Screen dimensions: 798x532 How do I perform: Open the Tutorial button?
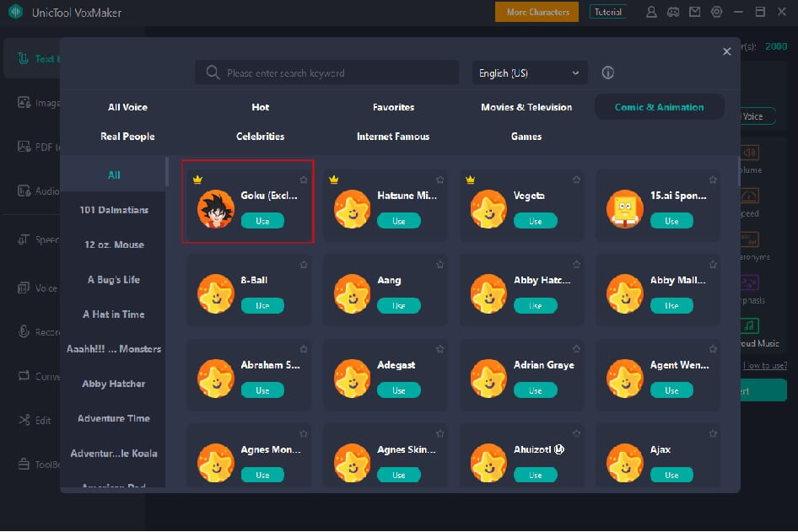click(608, 12)
